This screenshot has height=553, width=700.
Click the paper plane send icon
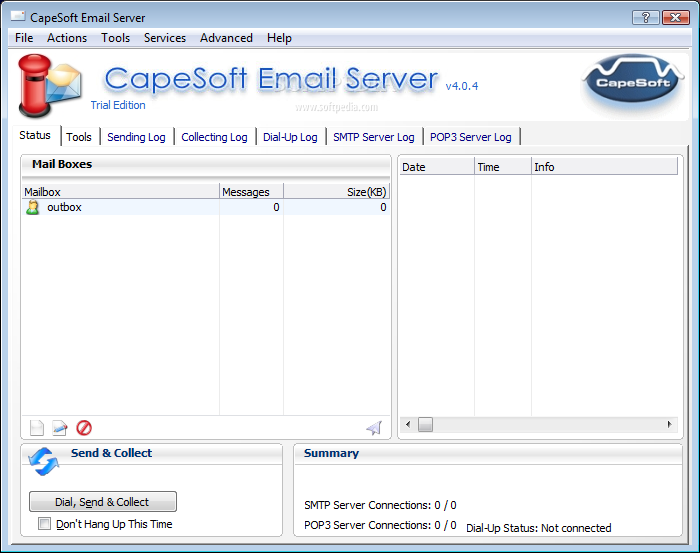tap(374, 428)
